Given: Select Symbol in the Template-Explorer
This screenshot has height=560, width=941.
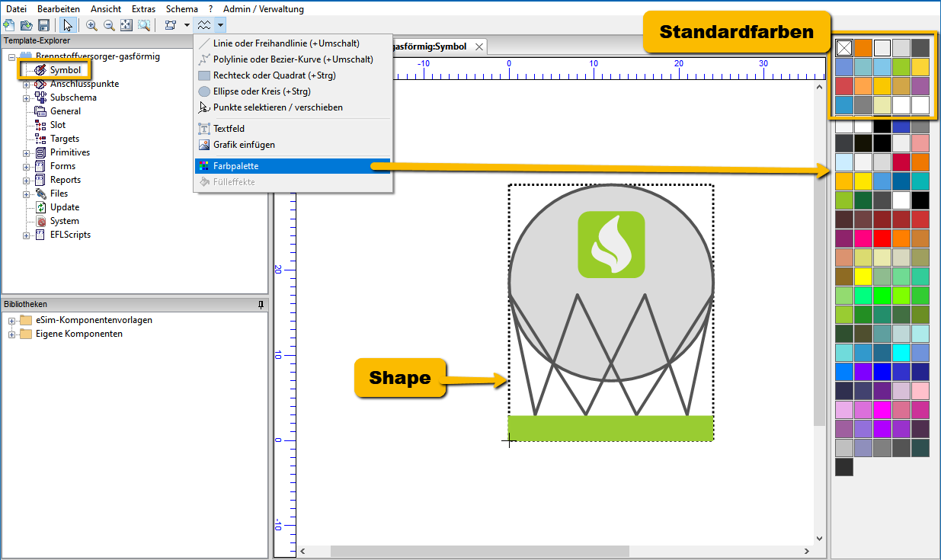Looking at the screenshot, I should [x=66, y=70].
